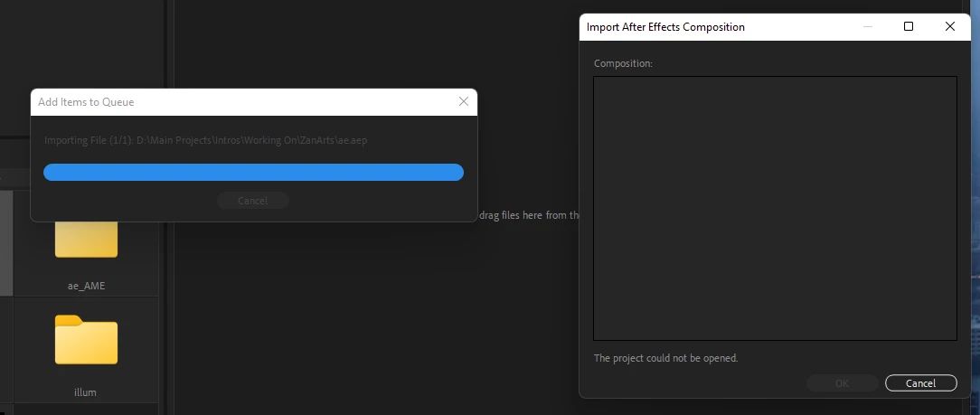This screenshot has height=415, width=980.
Task: Select the ae_AME folder name label
Action: coord(86,286)
